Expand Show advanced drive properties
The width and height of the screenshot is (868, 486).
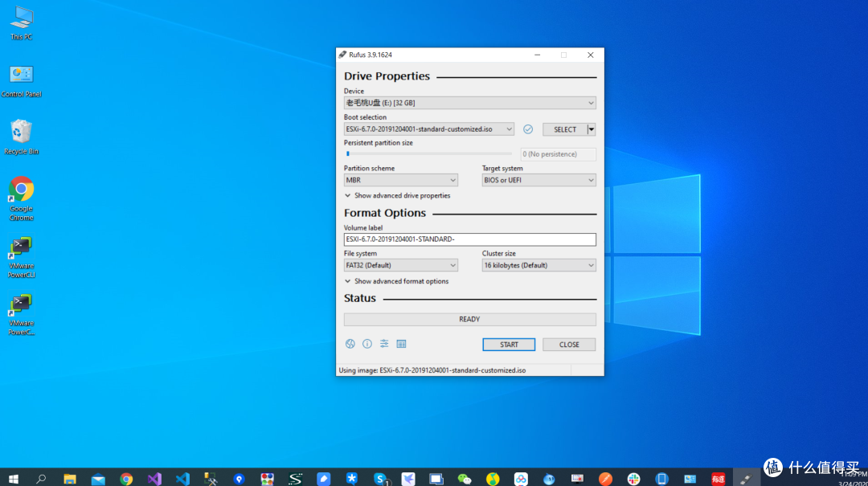click(398, 195)
